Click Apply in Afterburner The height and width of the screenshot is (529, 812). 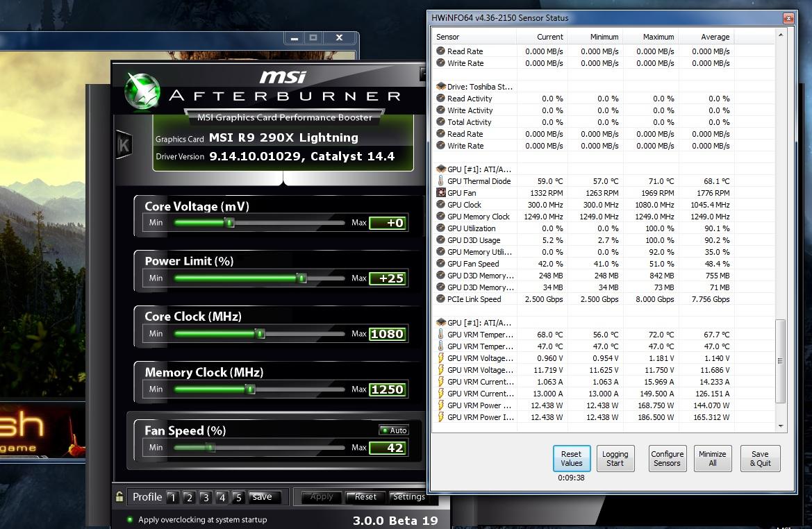(x=322, y=497)
